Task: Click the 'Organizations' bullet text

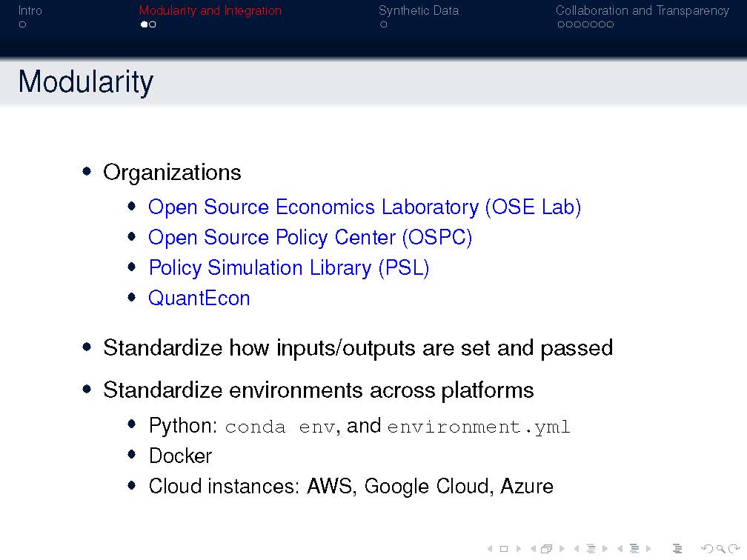Action: pyautogui.click(x=172, y=173)
